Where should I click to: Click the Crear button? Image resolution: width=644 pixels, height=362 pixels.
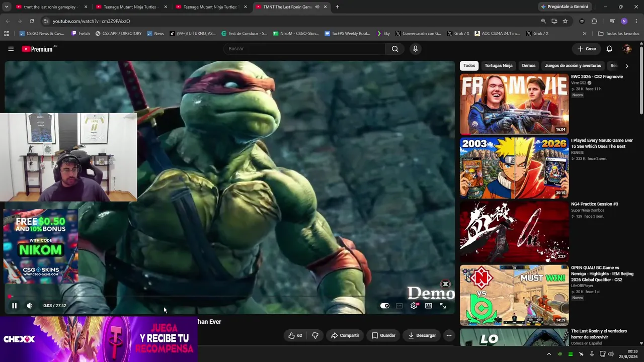pos(587,49)
